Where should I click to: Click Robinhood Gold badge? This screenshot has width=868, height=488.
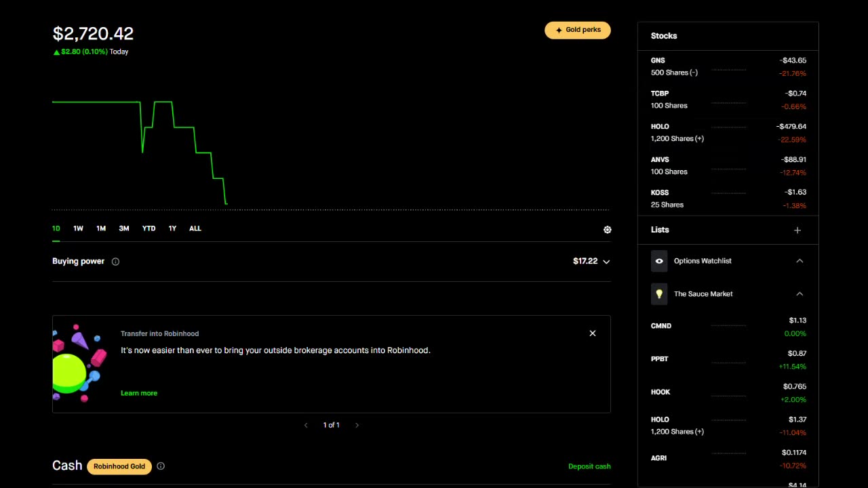[119, 466]
